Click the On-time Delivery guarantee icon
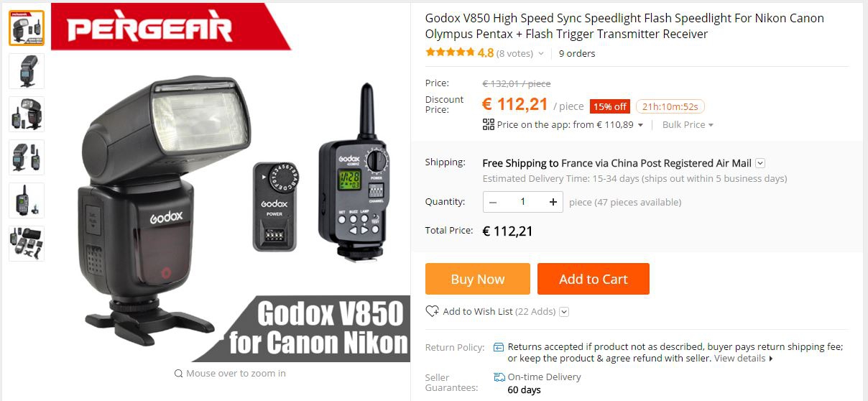The width and height of the screenshot is (868, 401). [x=499, y=377]
